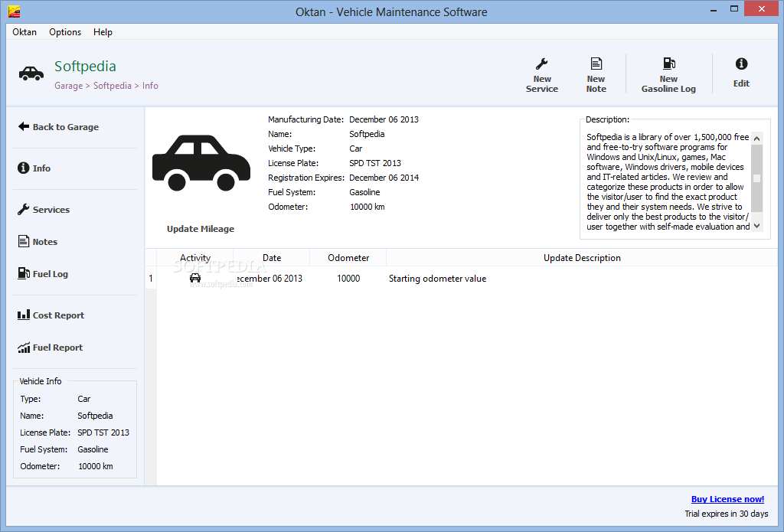Click the car activity icon in row 1
Viewport: 784px width, 532px height.
[x=195, y=278]
